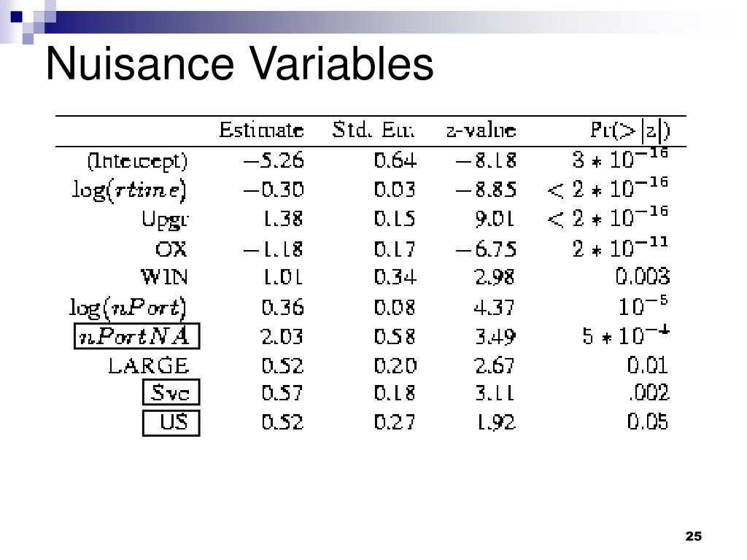Click the dark blue square decoration icon
The width and height of the screenshot is (747, 560).
tap(16, 17)
